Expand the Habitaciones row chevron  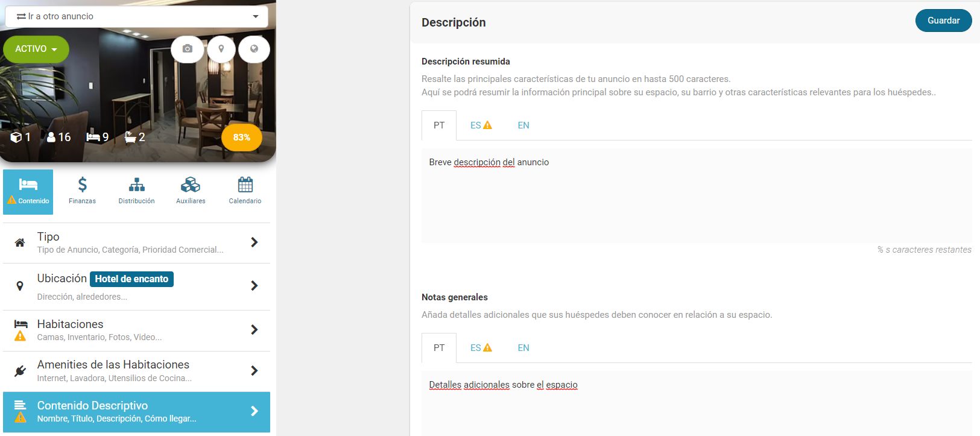tap(254, 330)
